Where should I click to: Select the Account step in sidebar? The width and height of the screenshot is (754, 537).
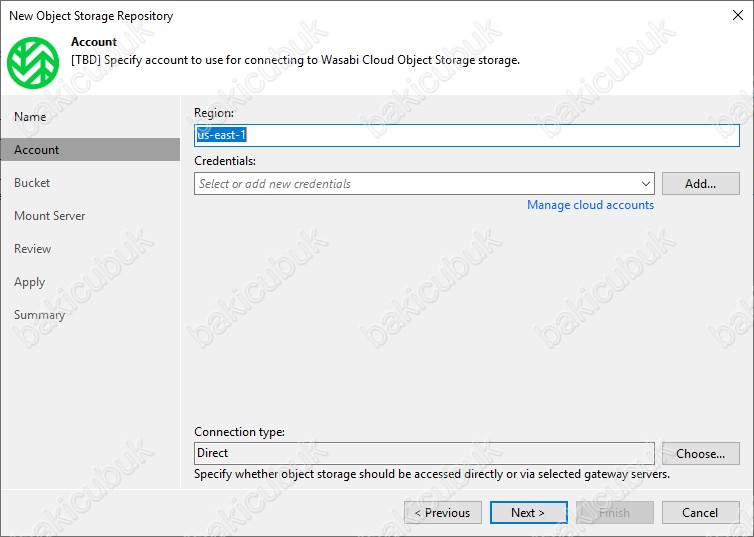click(90, 150)
